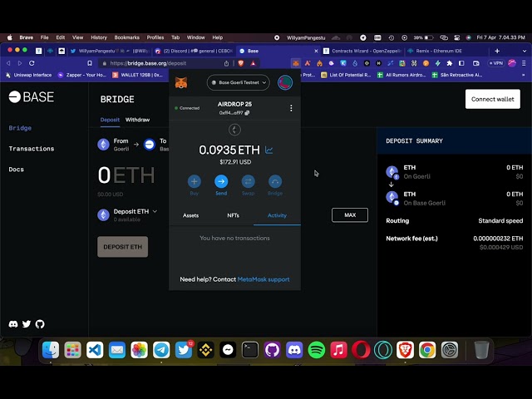The width and height of the screenshot is (532, 399).
Task: Show more bookmarks chevron
Action: (x=524, y=75)
